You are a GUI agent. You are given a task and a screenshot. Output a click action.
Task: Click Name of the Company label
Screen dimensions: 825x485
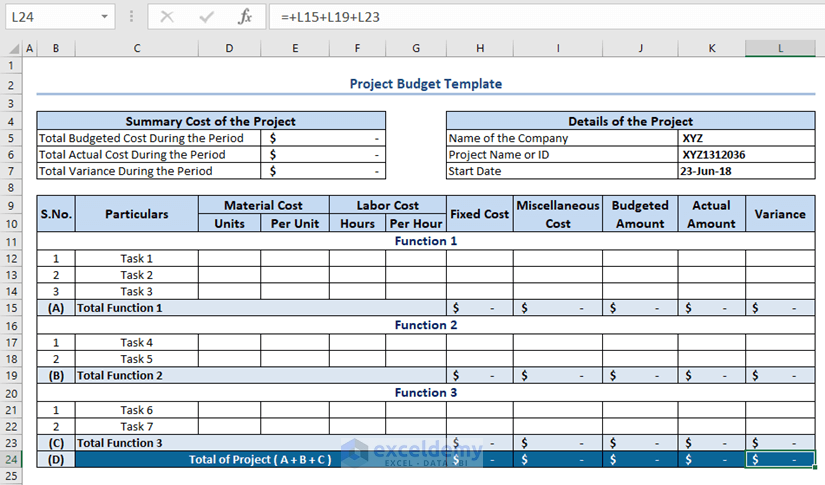pos(562,138)
